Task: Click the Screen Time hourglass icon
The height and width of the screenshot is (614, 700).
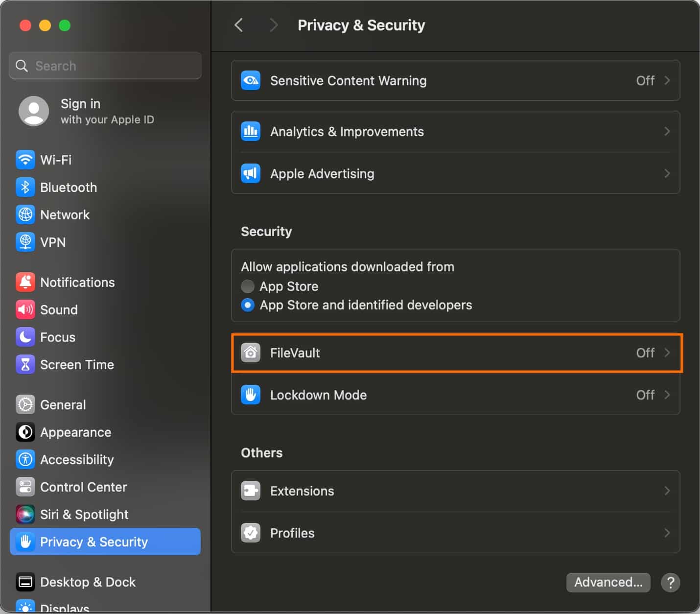Action: tap(25, 364)
